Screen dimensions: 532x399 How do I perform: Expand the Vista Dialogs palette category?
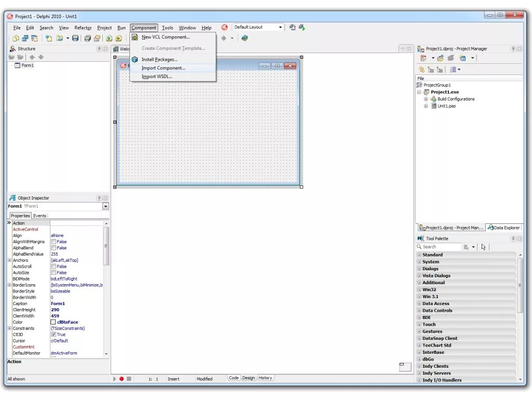(x=419, y=276)
